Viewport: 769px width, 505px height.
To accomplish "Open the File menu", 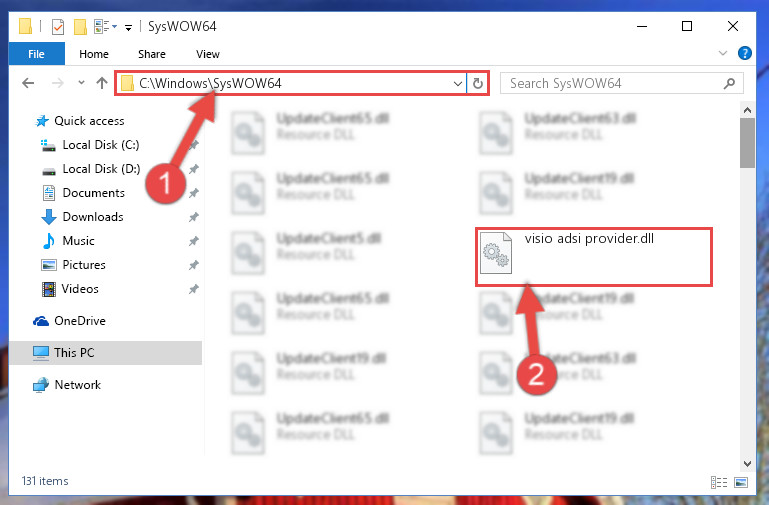I will [x=36, y=54].
